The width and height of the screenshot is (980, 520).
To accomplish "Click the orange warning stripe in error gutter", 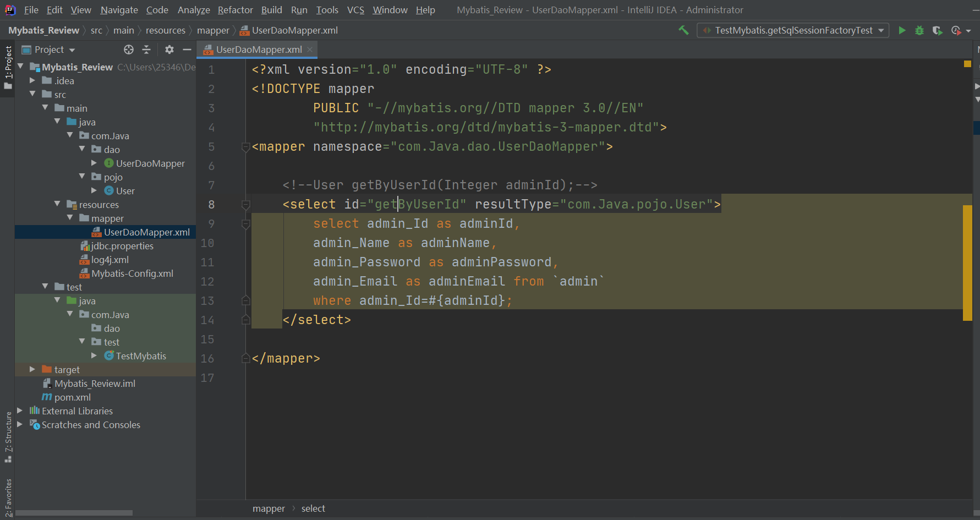I will point(967,262).
